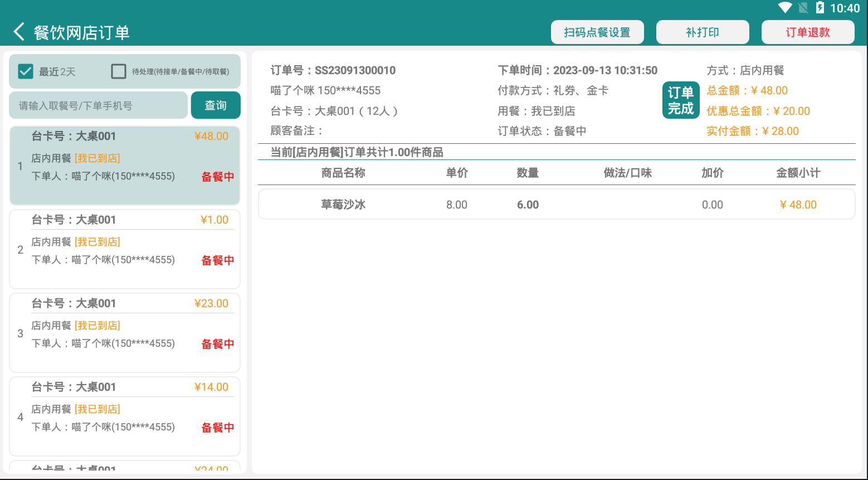
Task: Enable the 待处理 orders filter checkbox
Action: (x=119, y=71)
